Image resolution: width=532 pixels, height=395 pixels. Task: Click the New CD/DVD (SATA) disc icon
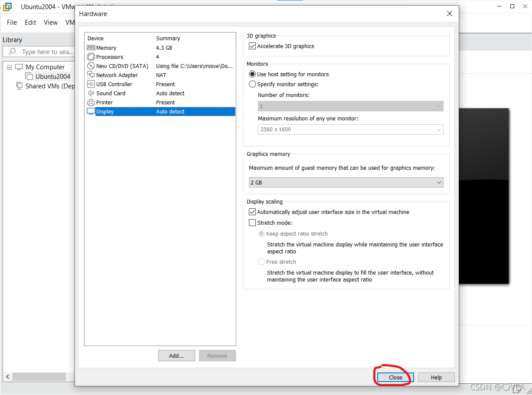tap(91, 66)
